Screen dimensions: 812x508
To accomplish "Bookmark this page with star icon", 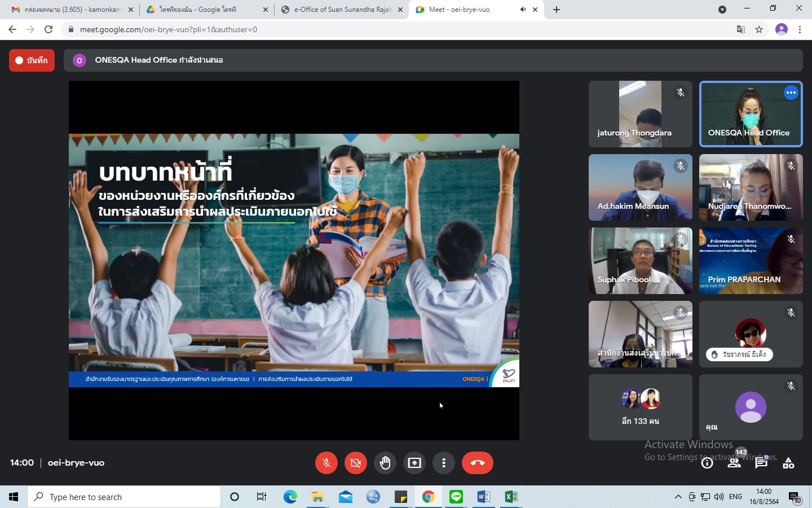I will click(x=759, y=29).
